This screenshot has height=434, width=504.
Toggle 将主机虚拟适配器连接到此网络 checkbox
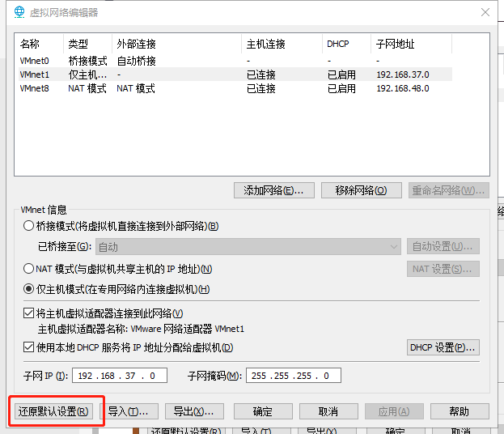pos(28,313)
